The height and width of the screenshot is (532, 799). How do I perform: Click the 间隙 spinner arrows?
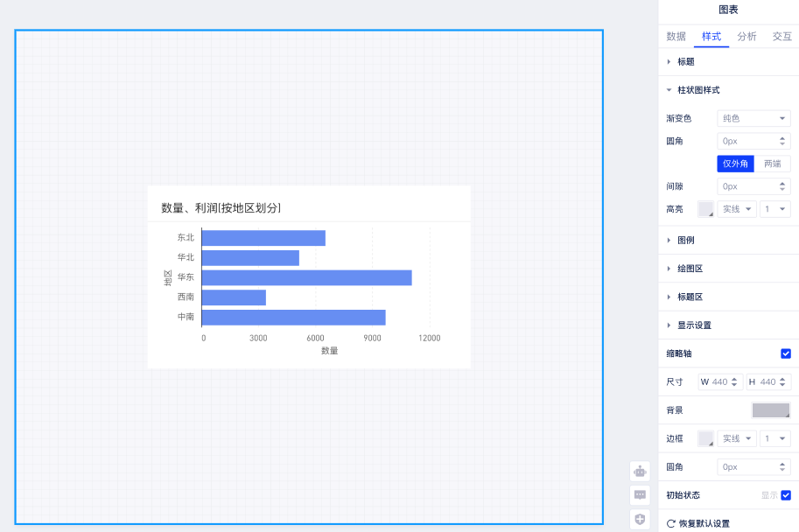pyautogui.click(x=781, y=186)
